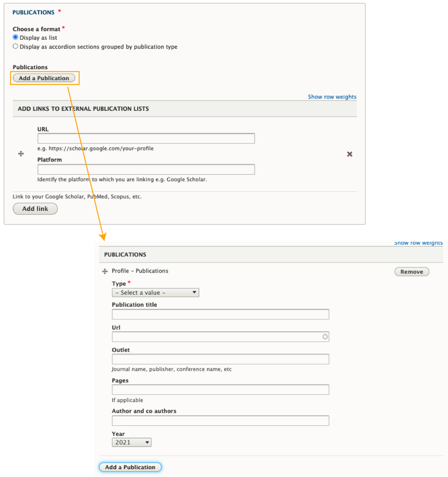Click the circle icon inside the Url field
Viewport: 448px width, 477px height.
[325, 337]
